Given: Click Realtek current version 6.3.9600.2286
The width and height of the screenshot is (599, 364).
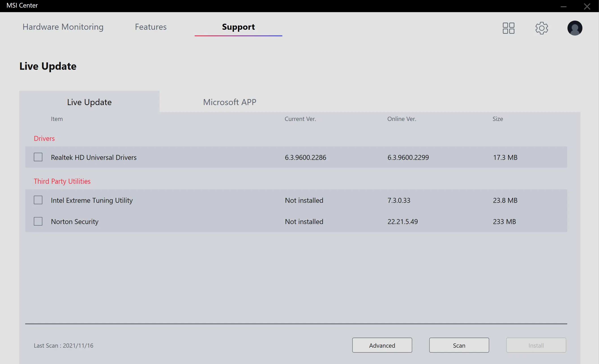Looking at the screenshot, I should click(x=305, y=157).
